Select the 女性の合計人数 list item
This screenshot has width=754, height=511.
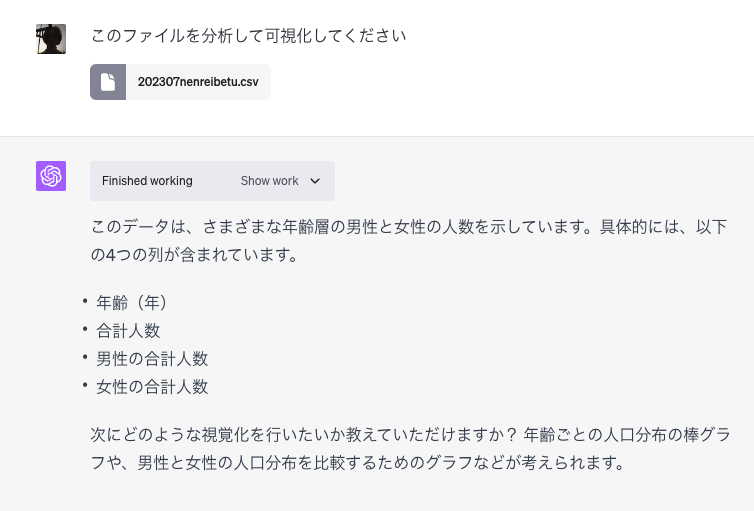(x=152, y=386)
